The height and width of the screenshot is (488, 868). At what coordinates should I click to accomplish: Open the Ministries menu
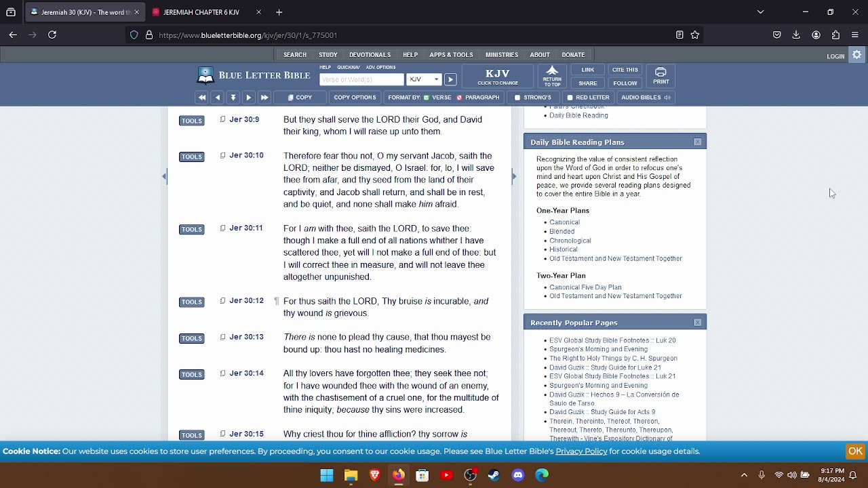click(x=502, y=55)
